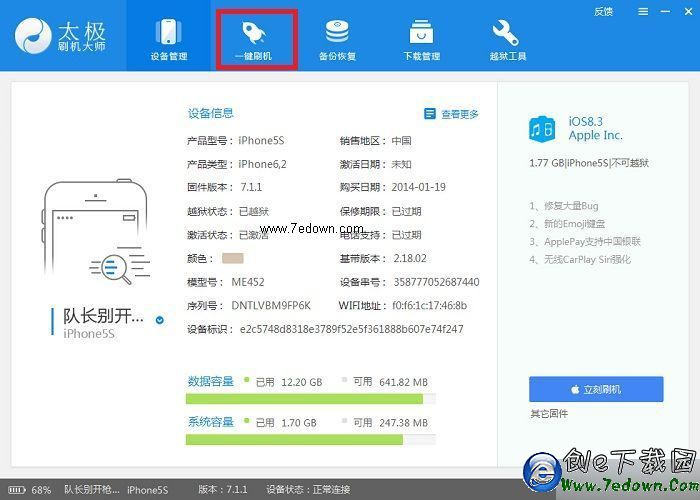Click iPhone5S under the device name

point(89,334)
